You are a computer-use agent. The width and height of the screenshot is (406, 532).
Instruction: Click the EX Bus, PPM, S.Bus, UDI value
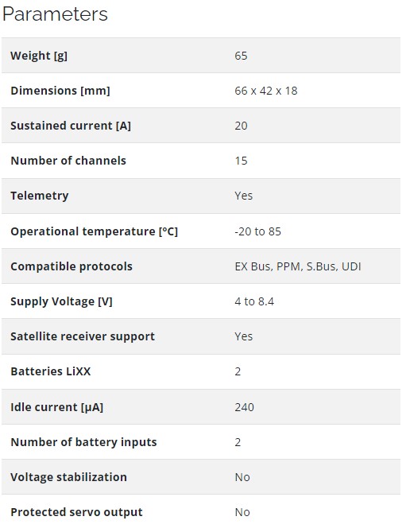298,266
